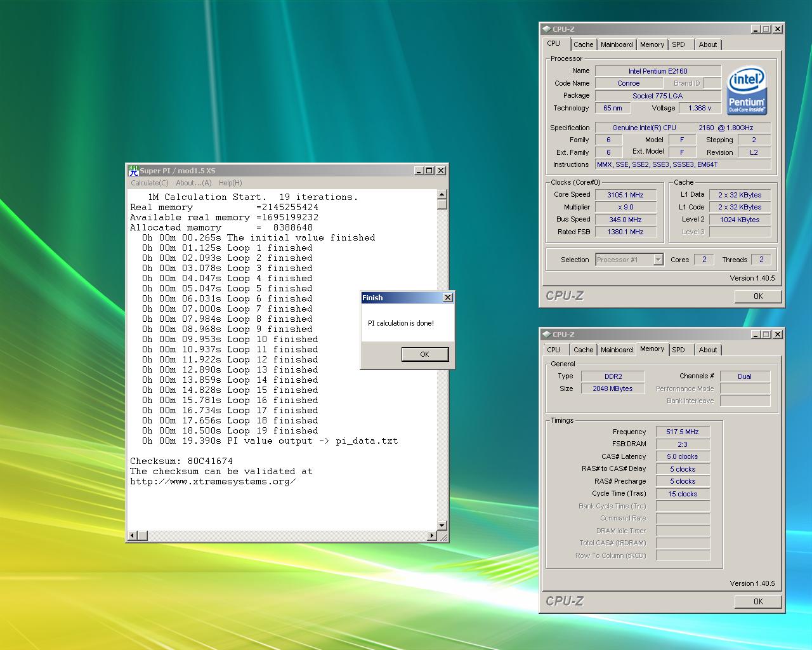
Task: Click the bottom CPU-Z window title icon
Action: point(546,334)
